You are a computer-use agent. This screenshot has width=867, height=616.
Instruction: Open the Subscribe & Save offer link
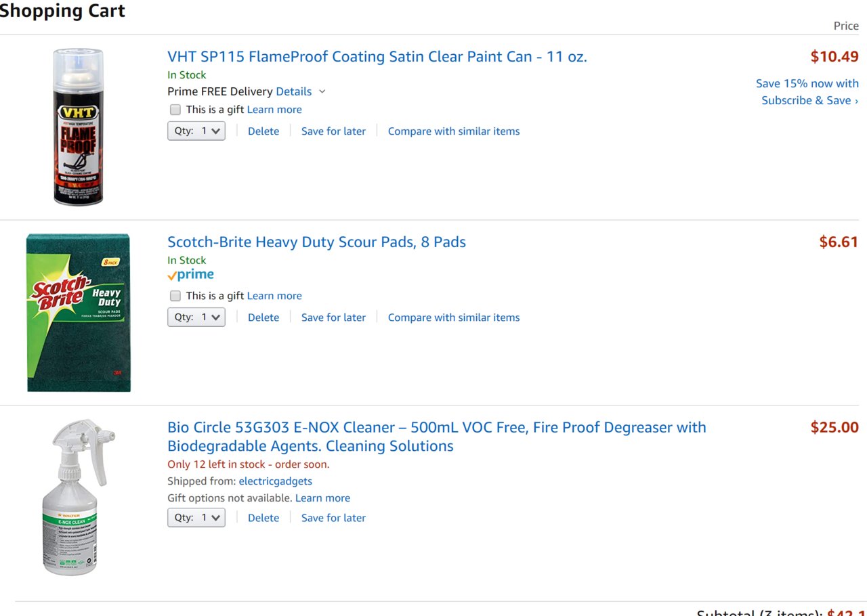809,100
